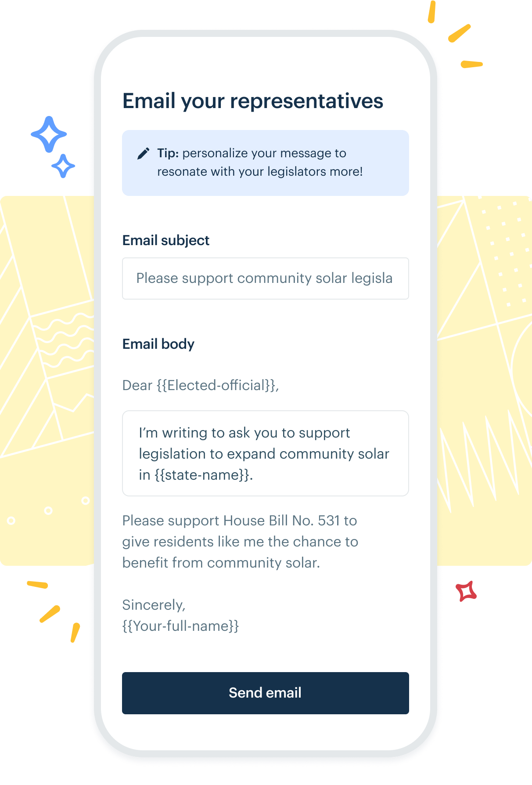532x785 pixels.
Task: Click the Email your representatives heading
Action: (x=253, y=101)
